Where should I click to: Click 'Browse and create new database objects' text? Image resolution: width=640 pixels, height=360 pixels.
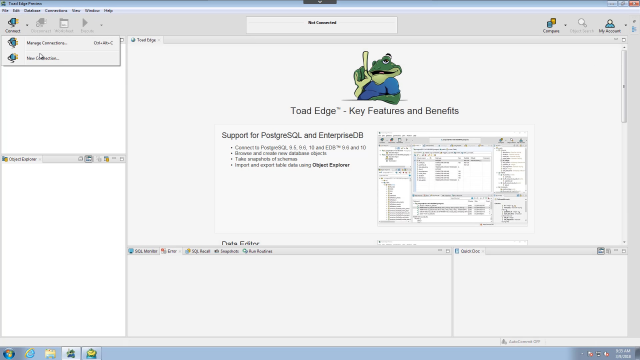(281, 153)
